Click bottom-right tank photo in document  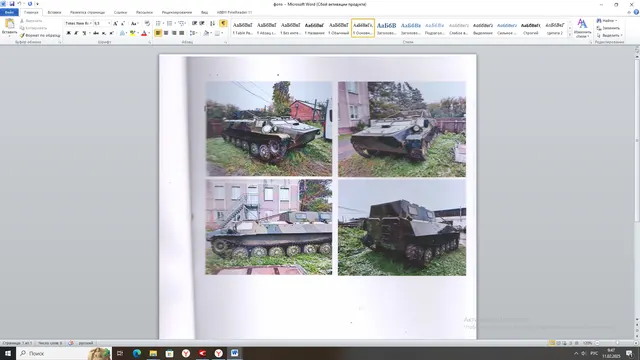coord(402,227)
